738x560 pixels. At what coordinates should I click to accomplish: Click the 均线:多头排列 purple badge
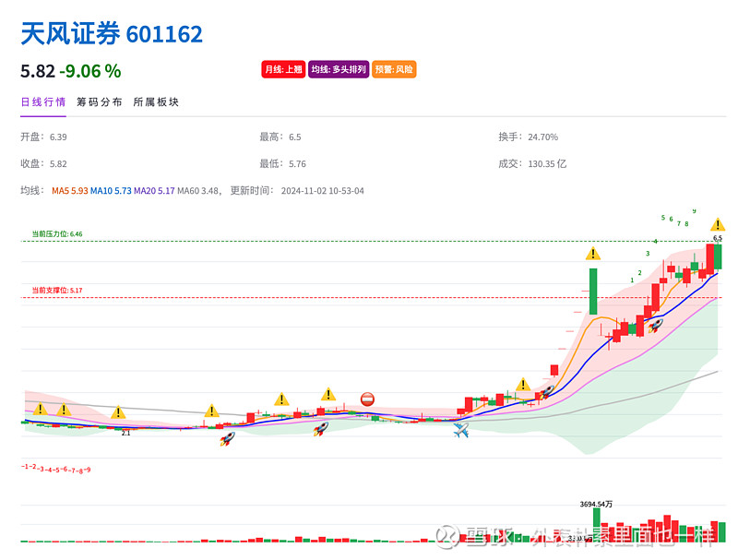pyautogui.click(x=339, y=69)
